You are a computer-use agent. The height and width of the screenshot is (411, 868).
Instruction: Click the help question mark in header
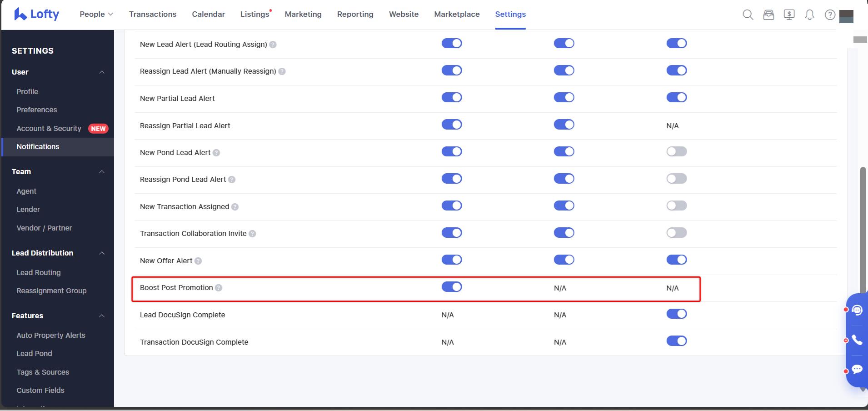pyautogui.click(x=830, y=15)
